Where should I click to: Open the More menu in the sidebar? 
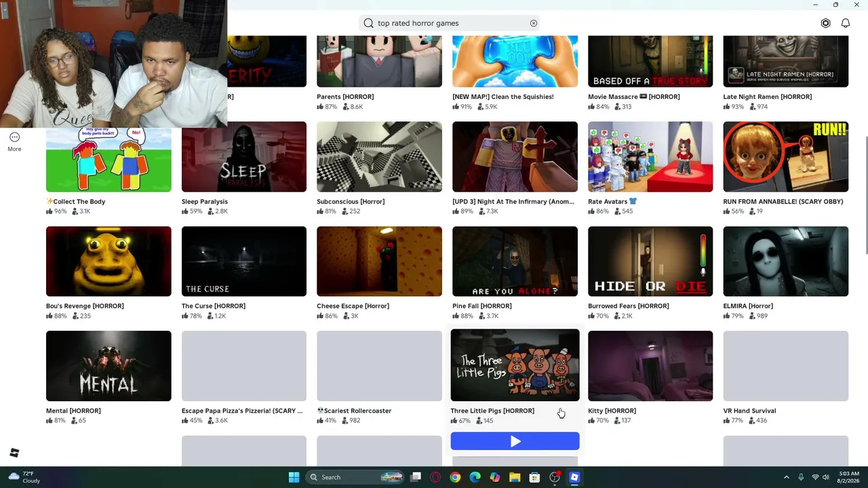(14, 142)
